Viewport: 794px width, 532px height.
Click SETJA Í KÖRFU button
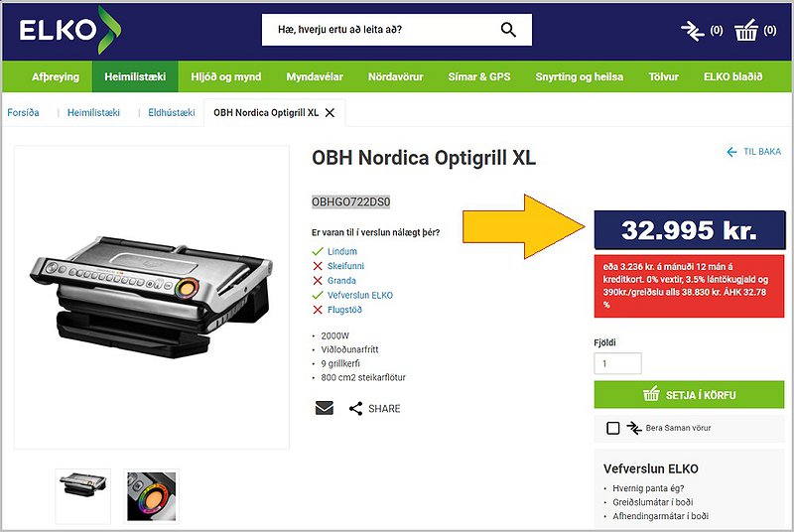tap(689, 395)
